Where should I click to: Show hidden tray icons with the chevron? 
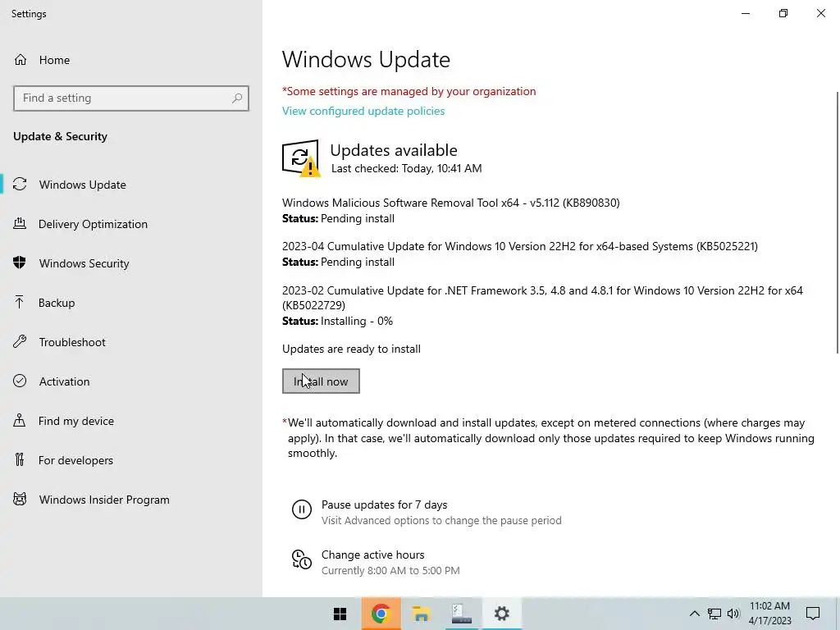tap(694, 614)
